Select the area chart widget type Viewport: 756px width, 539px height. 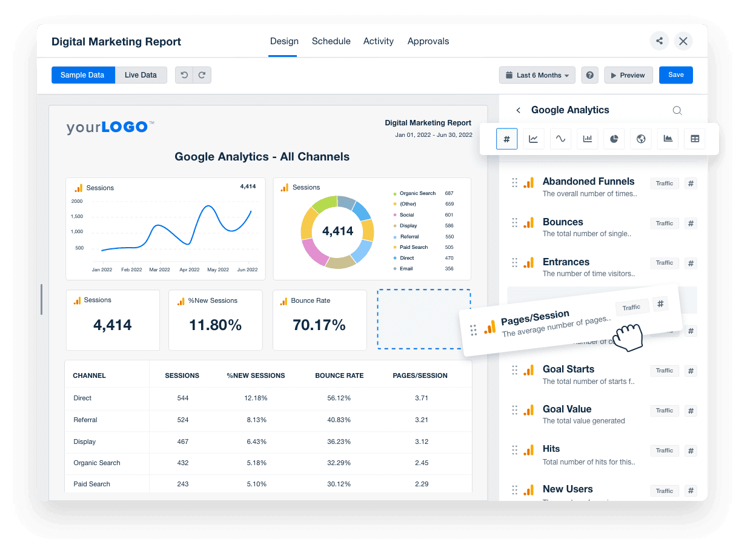pos(667,139)
